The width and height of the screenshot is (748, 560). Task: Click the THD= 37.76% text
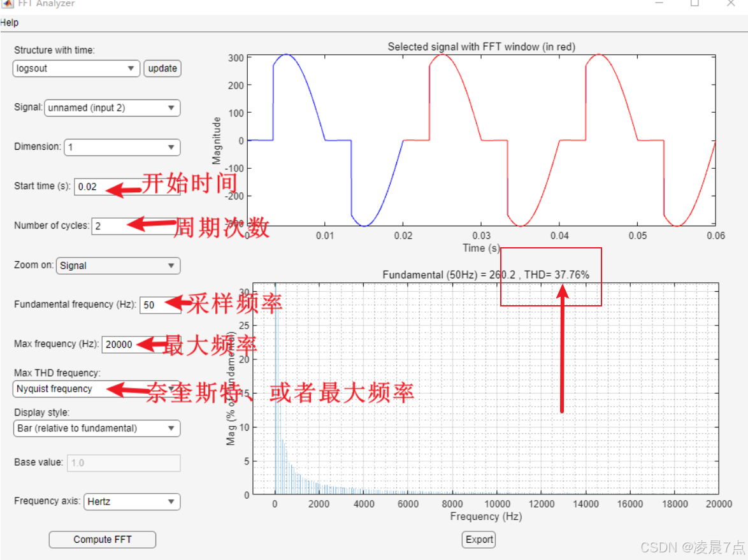click(x=557, y=275)
